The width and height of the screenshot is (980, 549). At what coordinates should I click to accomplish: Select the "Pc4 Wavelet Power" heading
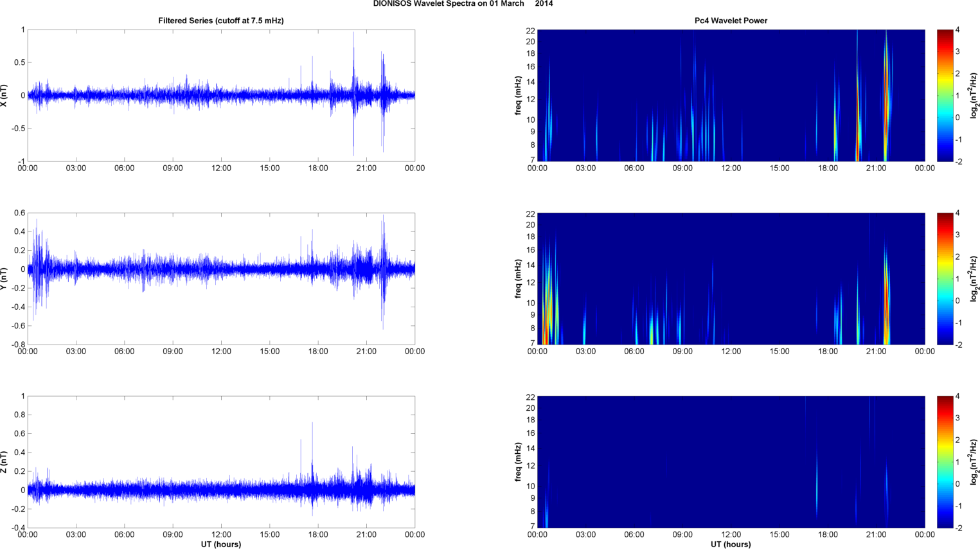pyautogui.click(x=731, y=21)
